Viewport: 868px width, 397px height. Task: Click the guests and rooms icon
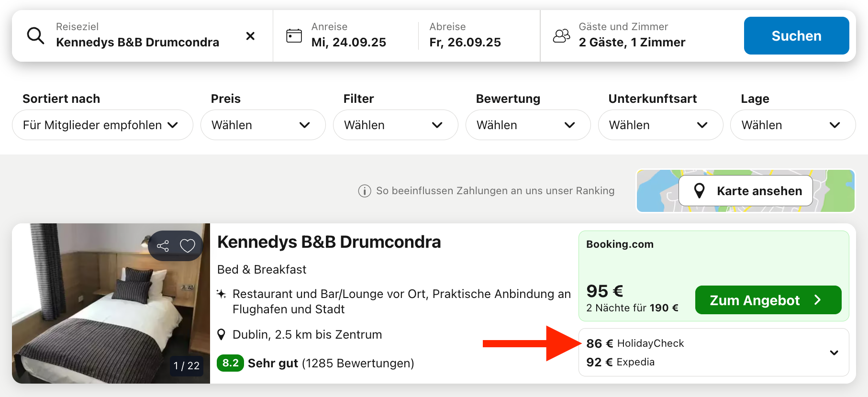coord(562,36)
